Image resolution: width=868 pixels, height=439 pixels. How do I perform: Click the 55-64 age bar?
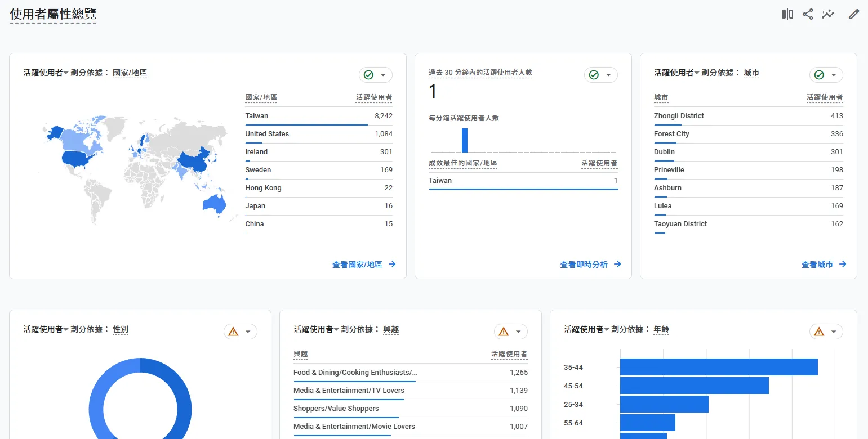(648, 423)
